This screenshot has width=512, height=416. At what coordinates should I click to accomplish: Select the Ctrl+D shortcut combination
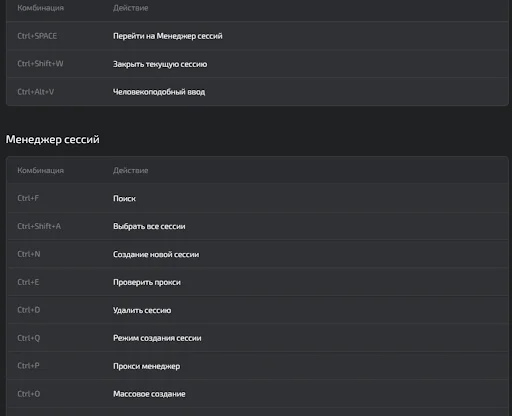(x=29, y=310)
